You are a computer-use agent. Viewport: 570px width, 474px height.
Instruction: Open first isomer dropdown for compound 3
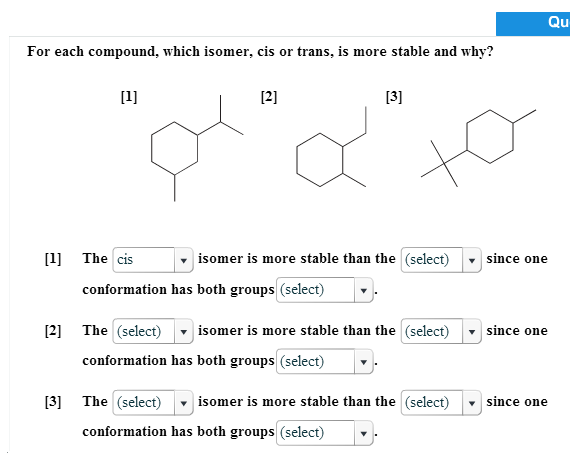153,402
